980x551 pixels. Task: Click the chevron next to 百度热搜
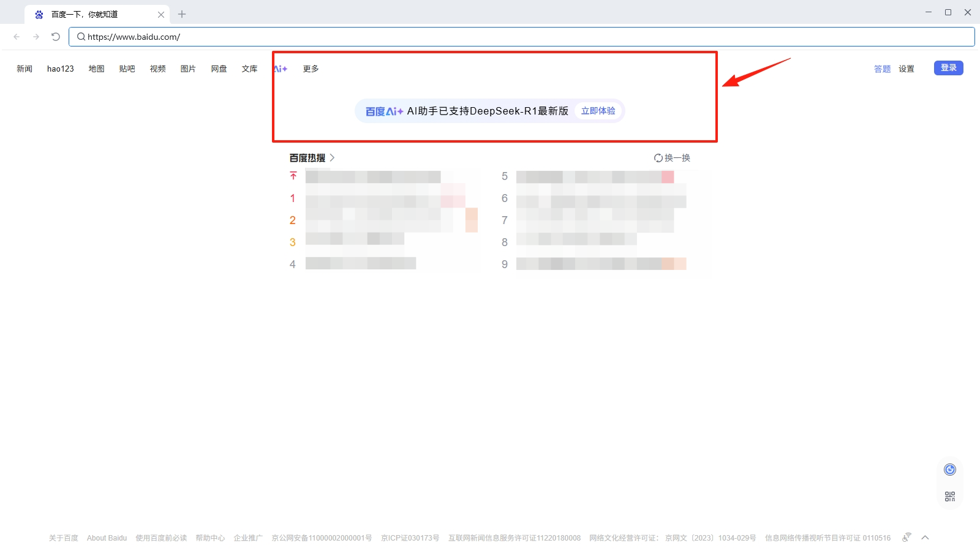pyautogui.click(x=332, y=157)
